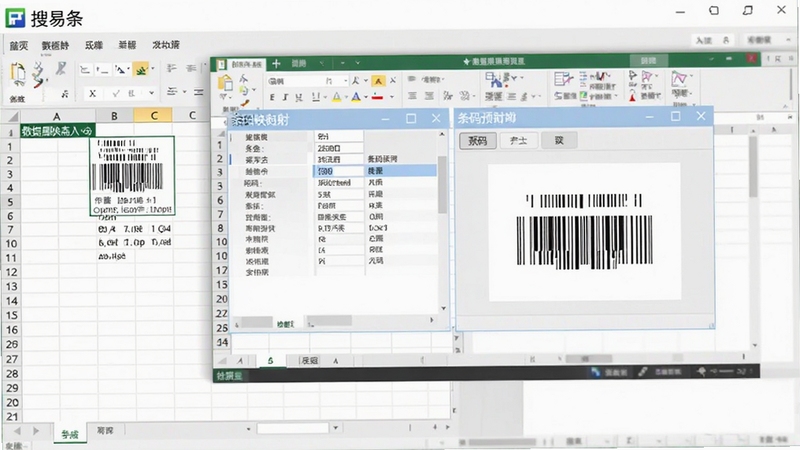The width and height of the screenshot is (800, 450).
Task: Click the second button in the barcode preview panel
Action: [x=518, y=140]
